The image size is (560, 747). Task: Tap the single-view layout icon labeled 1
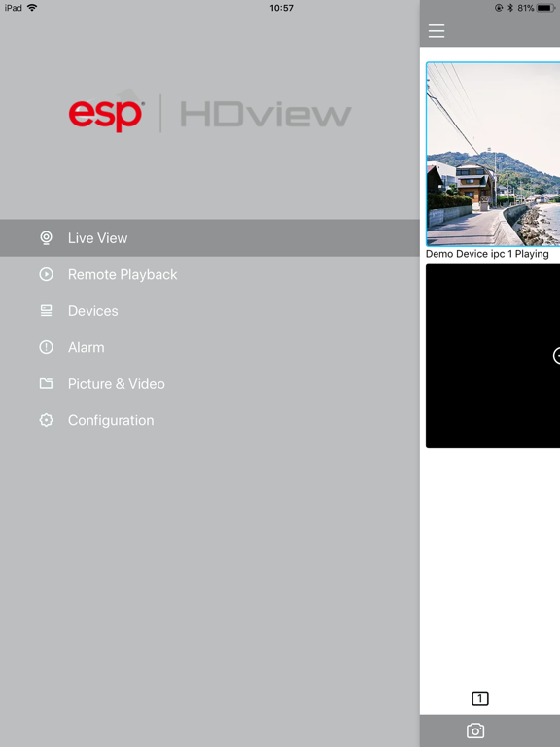(480, 698)
